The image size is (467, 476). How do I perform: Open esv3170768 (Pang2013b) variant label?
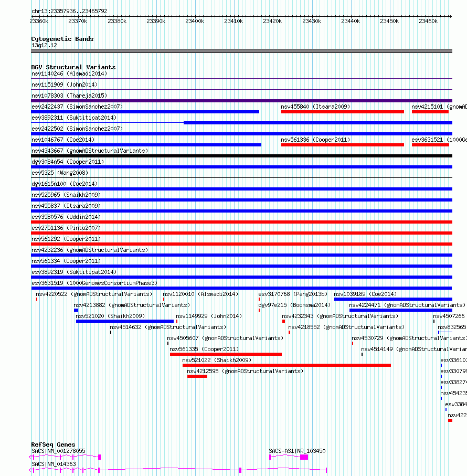click(x=293, y=294)
